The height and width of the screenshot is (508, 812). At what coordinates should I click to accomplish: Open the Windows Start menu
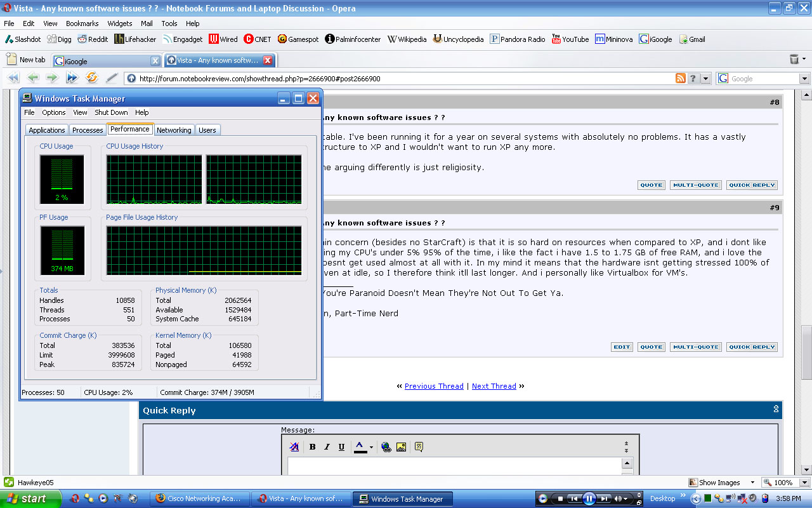30,498
